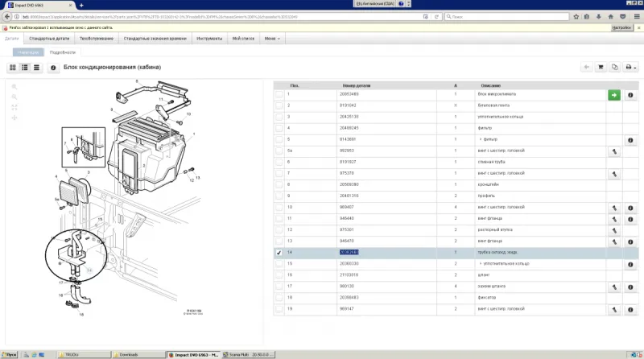This screenshot has height=359, width=644.
Task: Click the Настройки button in popup bar
Action: click(x=621, y=27)
